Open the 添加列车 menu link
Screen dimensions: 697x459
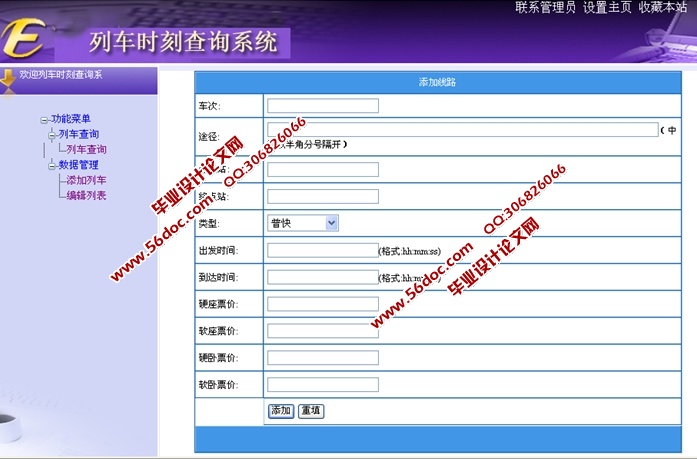click(x=86, y=180)
